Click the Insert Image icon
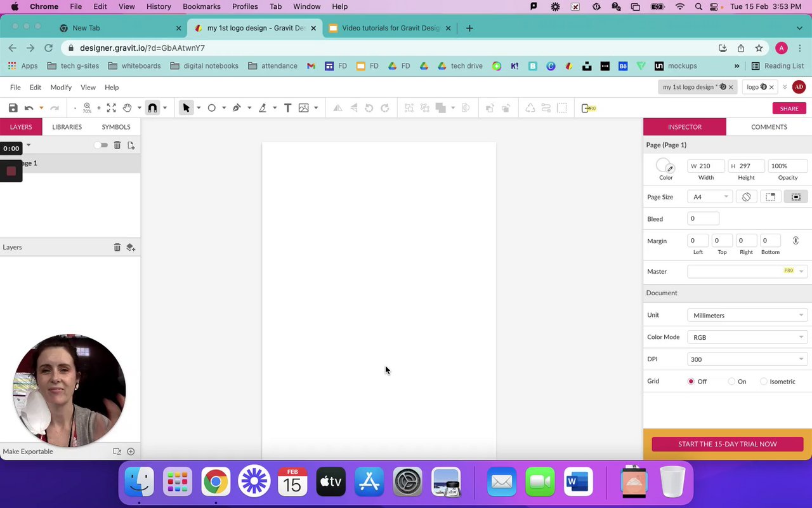The image size is (812, 508). click(304, 108)
